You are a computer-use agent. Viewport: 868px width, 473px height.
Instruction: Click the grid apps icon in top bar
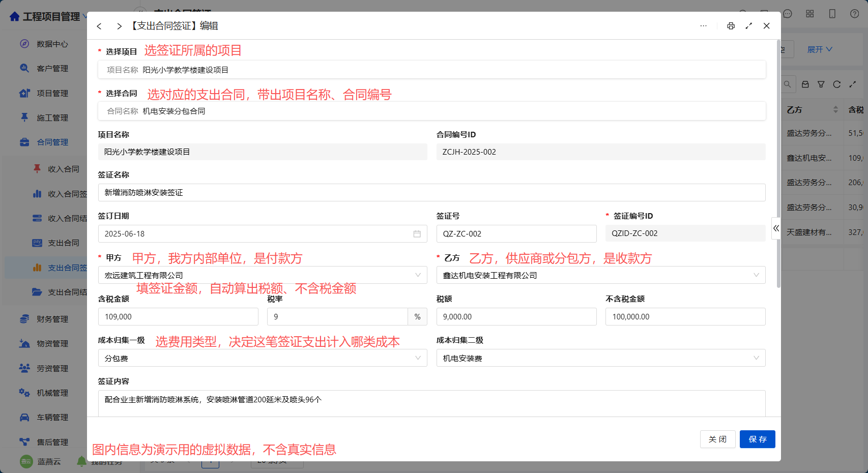(x=810, y=14)
